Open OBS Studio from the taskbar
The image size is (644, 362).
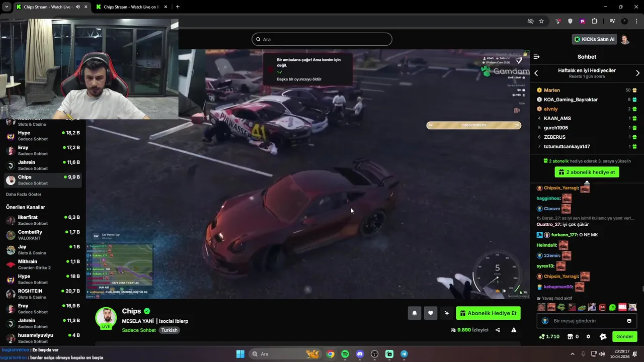374,354
